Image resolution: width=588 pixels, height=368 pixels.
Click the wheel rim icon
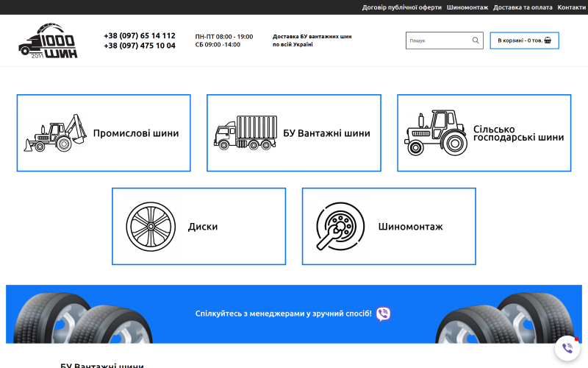151,227
